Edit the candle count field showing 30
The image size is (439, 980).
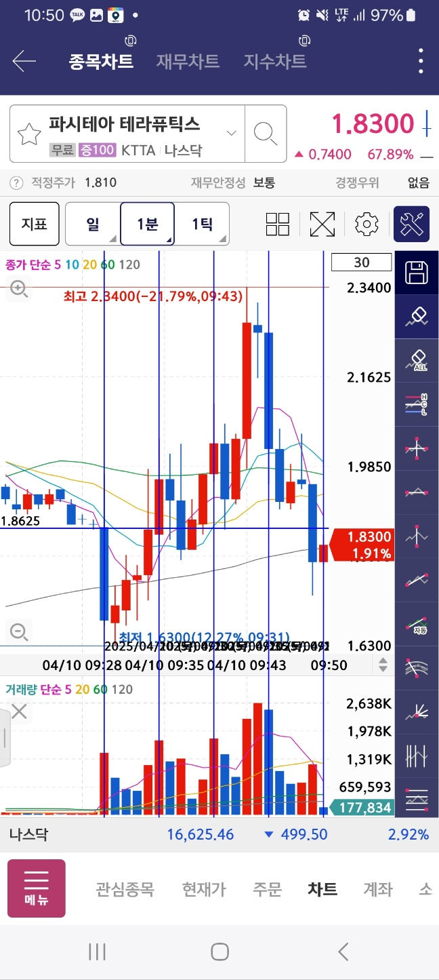362,262
